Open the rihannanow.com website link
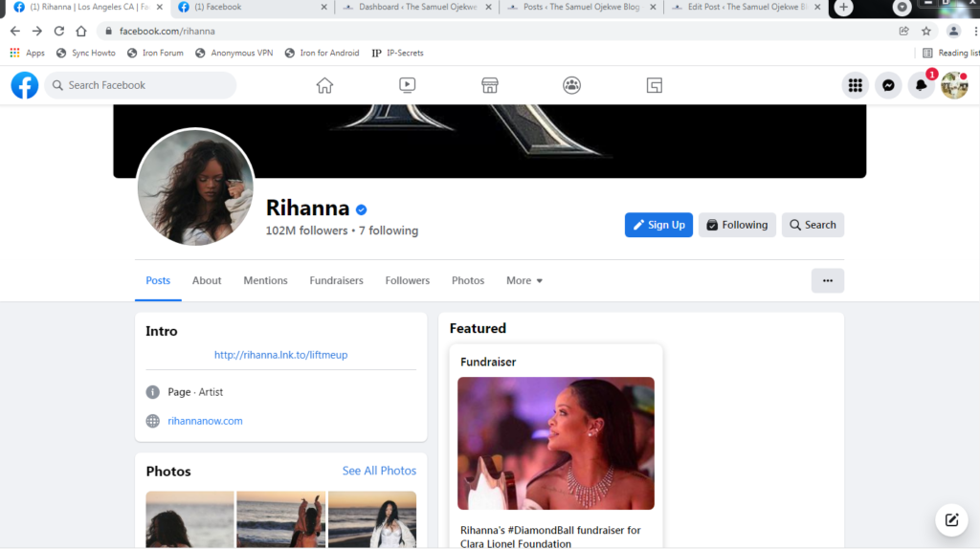This screenshot has height=549, width=980. tap(205, 421)
